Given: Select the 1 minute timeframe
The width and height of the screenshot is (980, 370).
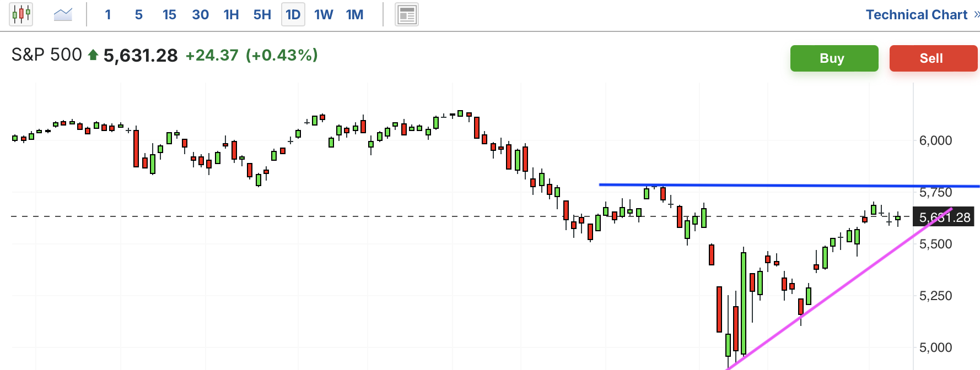Looking at the screenshot, I should coord(108,15).
